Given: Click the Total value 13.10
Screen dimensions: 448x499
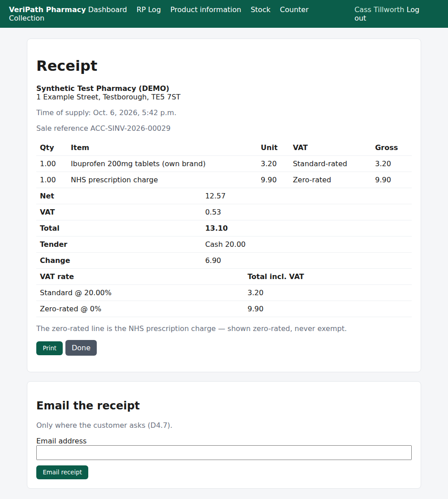Looking at the screenshot, I should [216, 228].
